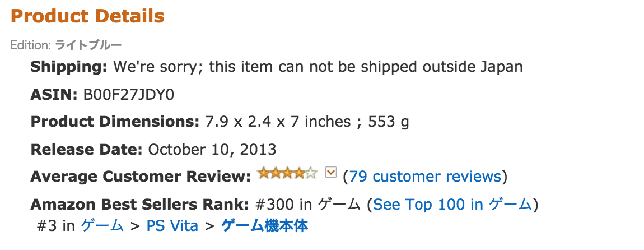Click the #300 in ゲーム rank text
644x250 pixels.
click(x=308, y=204)
